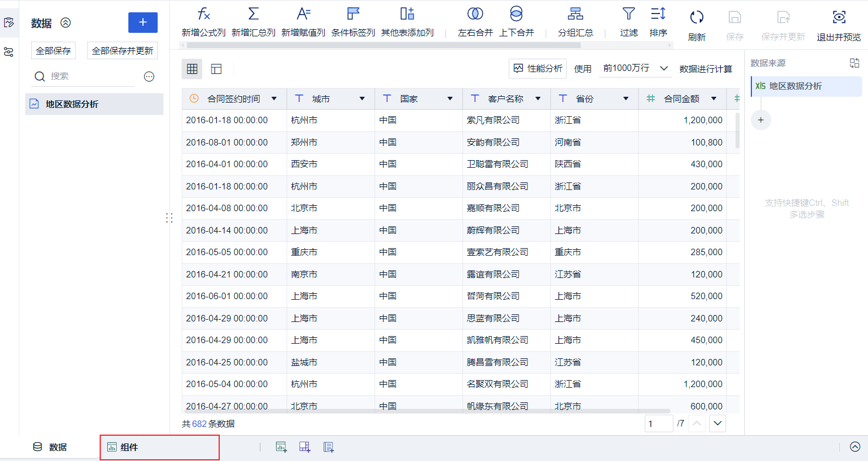868x461 pixels.
Task: Switch to table grid view
Action: [192, 69]
